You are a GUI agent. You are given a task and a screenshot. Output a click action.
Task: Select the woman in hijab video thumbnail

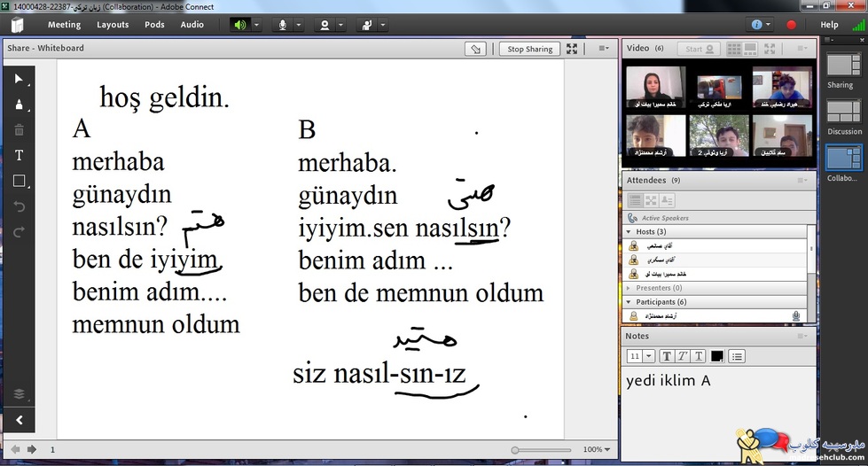(x=655, y=88)
